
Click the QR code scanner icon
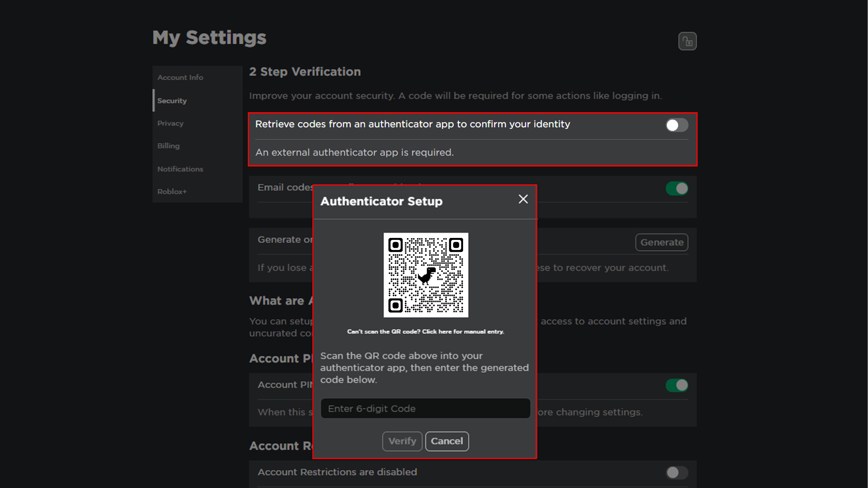click(426, 275)
